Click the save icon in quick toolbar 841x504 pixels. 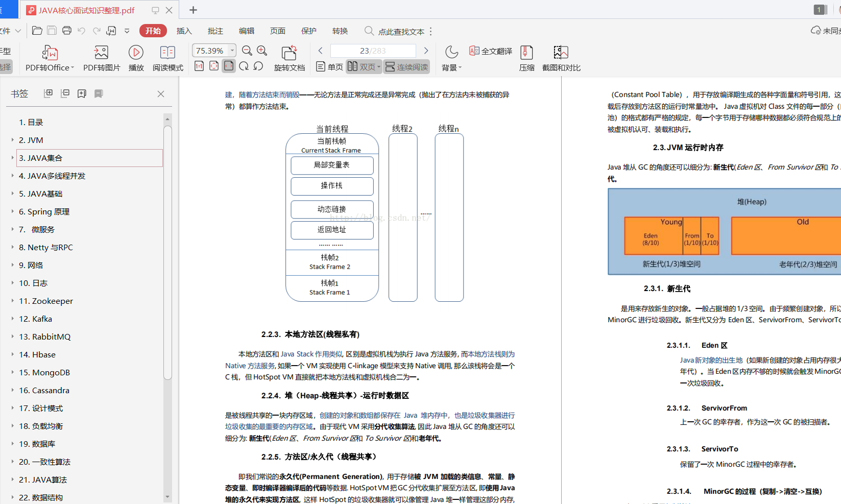(52, 31)
